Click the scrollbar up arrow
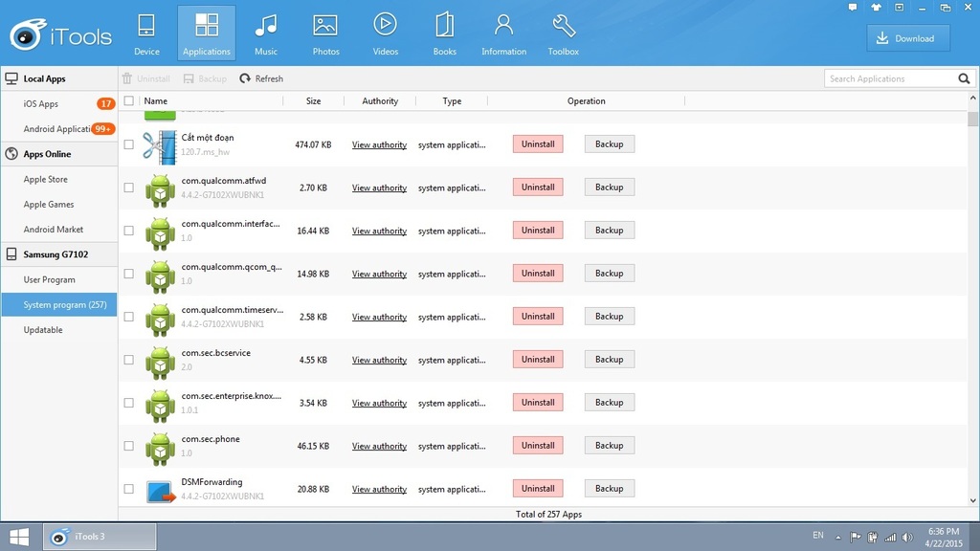980x551 pixels. click(972, 99)
